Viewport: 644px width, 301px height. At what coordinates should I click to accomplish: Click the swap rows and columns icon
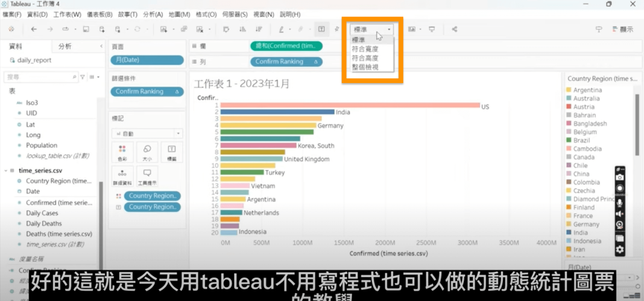pyautogui.click(x=226, y=29)
